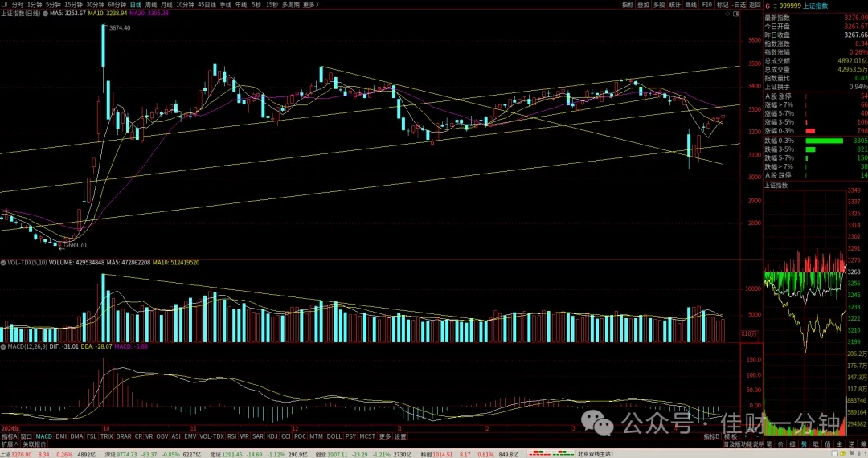Viewport: 868px width, 458px height.
Task: Click the 标记 mark button
Action: [723, 5]
